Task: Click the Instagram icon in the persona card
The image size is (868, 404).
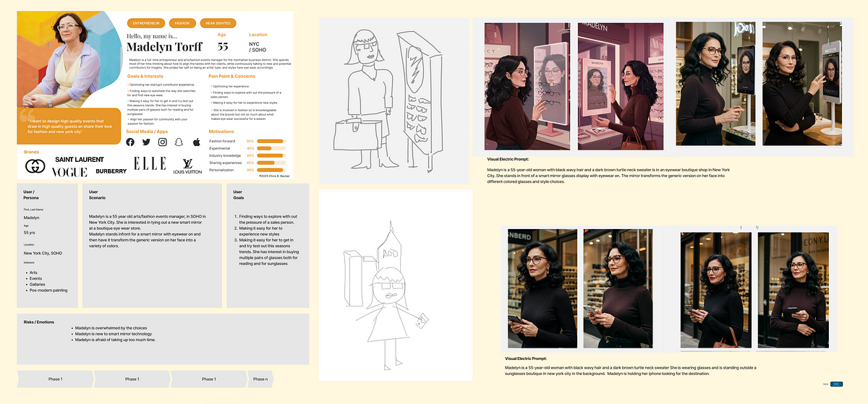Action: 162,142
